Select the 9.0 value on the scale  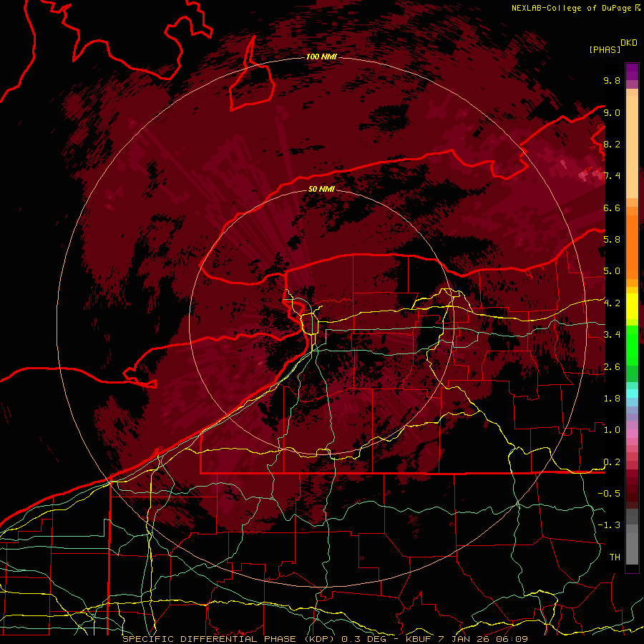(612, 112)
